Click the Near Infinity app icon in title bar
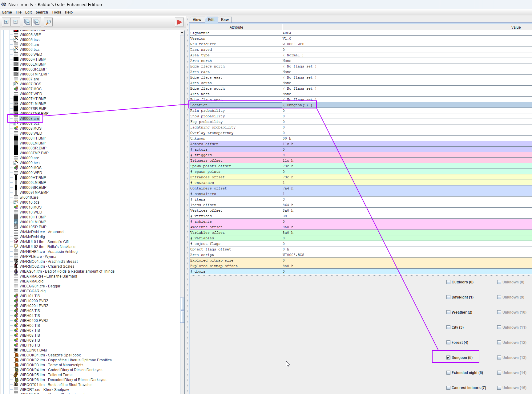 tap(4, 4)
